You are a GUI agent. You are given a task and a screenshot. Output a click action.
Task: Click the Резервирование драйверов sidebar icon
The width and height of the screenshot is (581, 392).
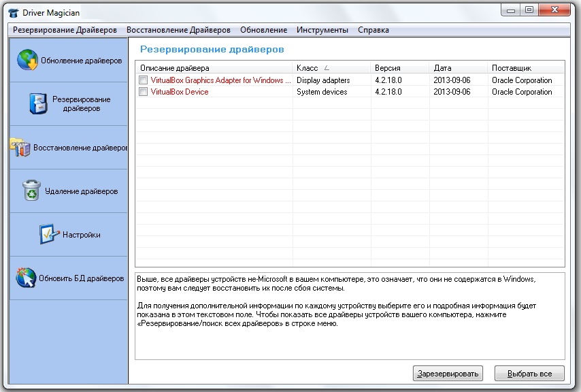pyautogui.click(x=38, y=103)
